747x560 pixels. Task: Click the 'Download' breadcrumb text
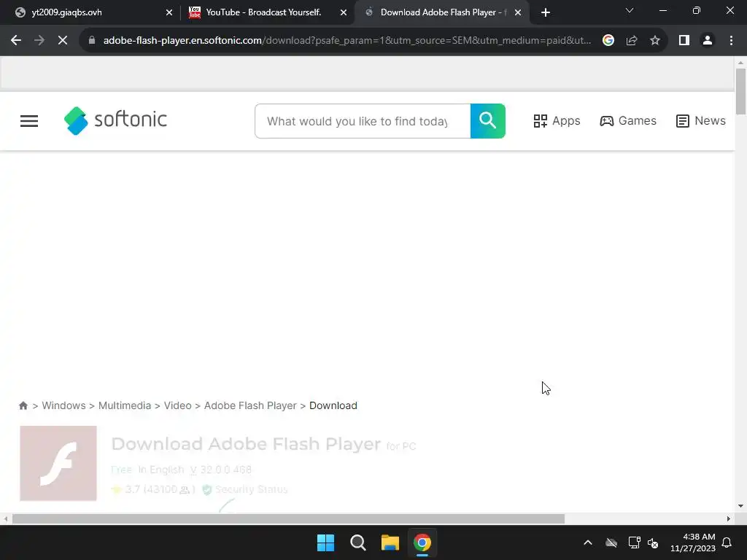333,405
